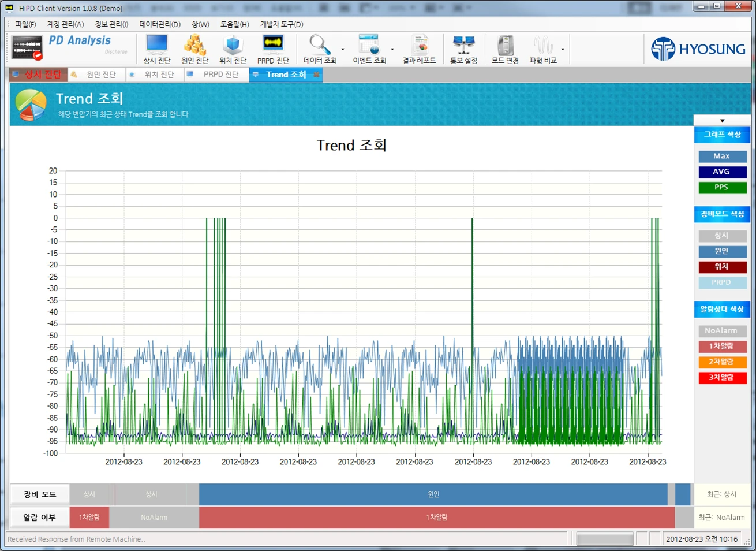Click the 장비모드 색상 header

(722, 214)
